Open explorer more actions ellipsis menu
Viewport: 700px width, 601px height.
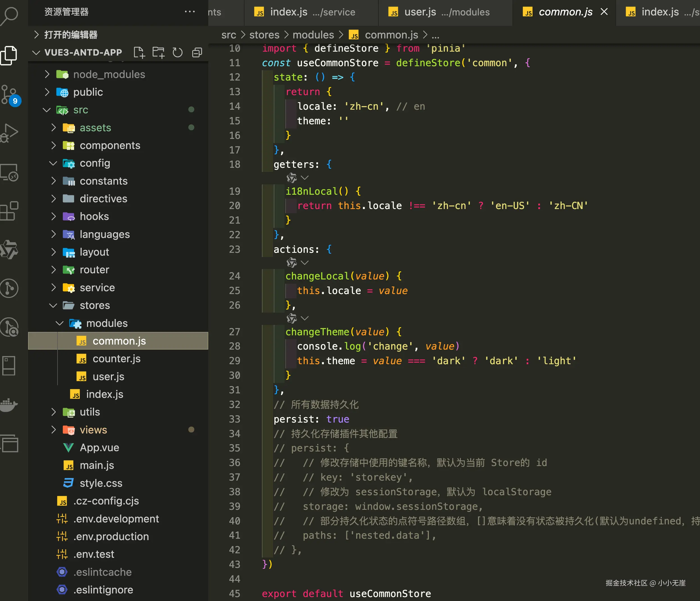pyautogui.click(x=189, y=12)
